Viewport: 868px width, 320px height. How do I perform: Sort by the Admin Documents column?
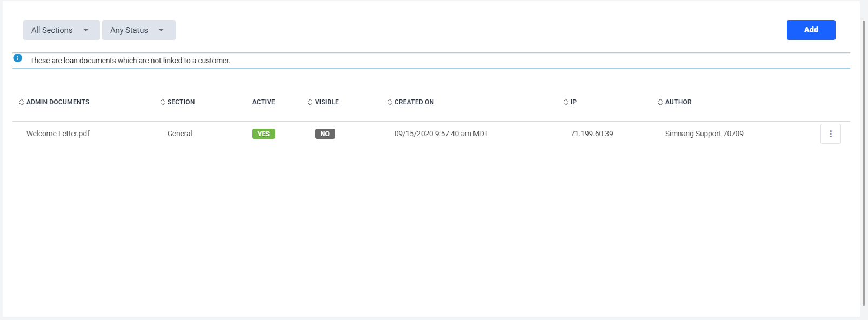54,102
